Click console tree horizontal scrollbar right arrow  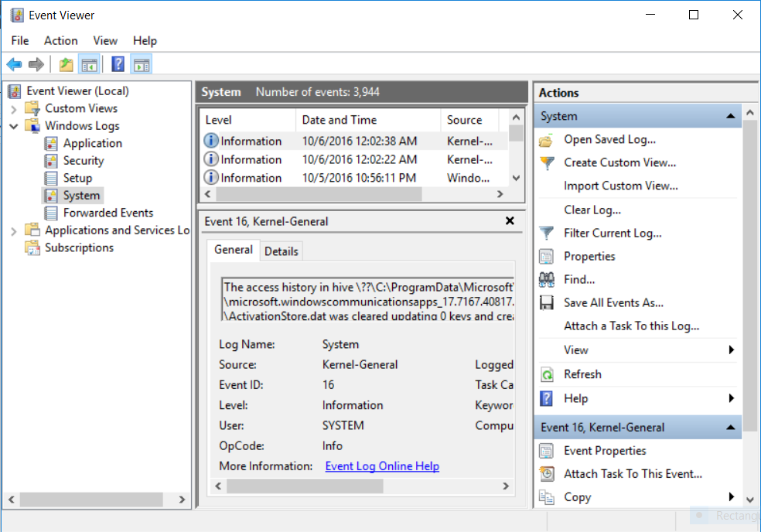[182, 499]
